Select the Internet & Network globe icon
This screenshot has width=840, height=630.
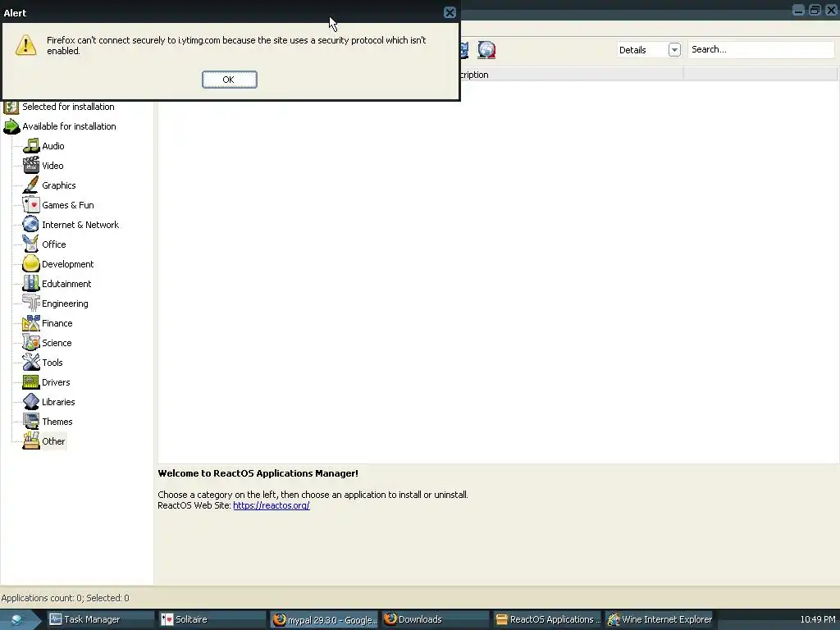[31, 225]
